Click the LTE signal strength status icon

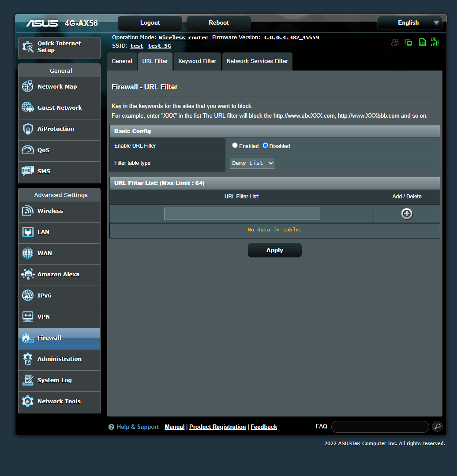click(435, 42)
